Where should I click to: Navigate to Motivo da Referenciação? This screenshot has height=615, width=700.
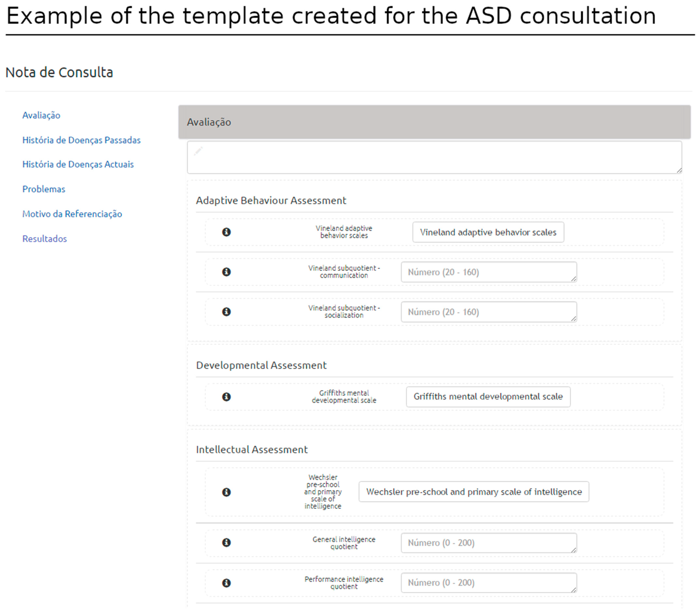[x=72, y=214]
